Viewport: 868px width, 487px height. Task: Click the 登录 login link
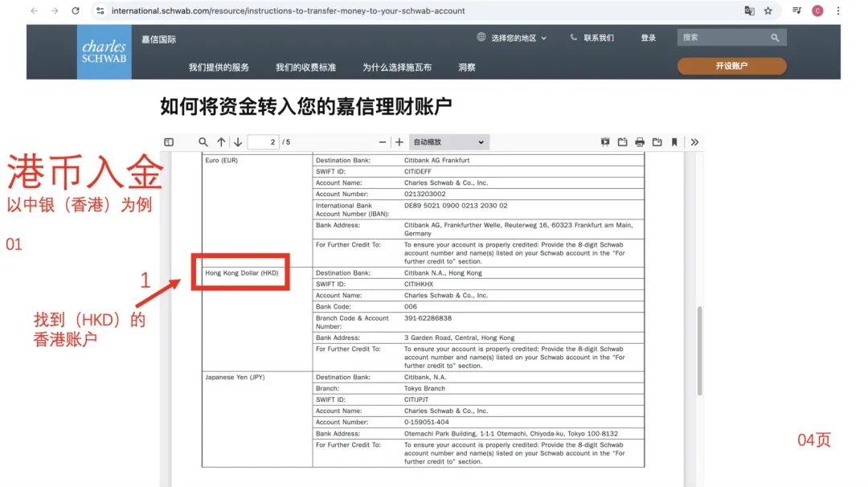click(x=649, y=38)
